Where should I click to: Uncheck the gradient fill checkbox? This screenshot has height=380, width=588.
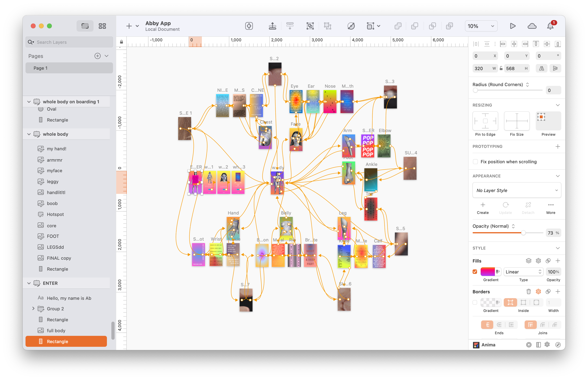[475, 272]
